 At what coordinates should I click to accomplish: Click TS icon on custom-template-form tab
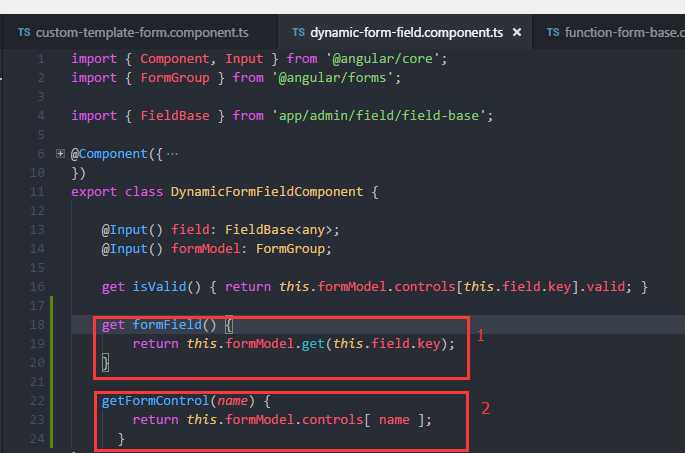click(24, 32)
